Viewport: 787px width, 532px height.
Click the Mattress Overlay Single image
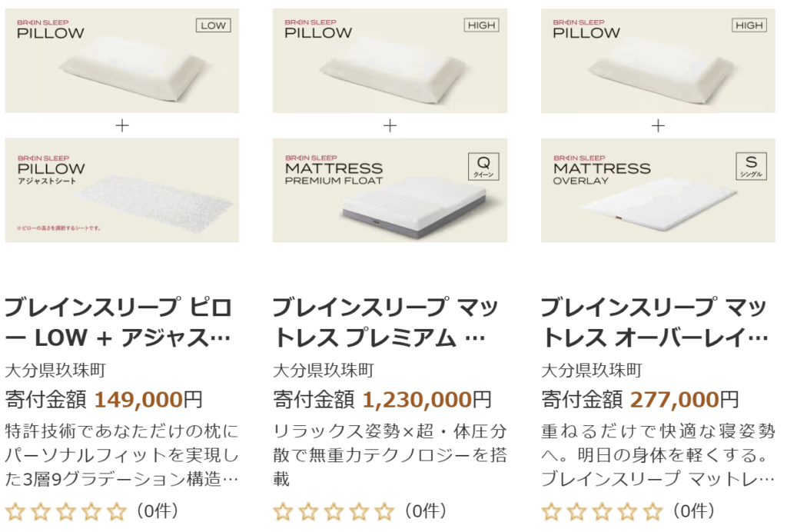657,190
